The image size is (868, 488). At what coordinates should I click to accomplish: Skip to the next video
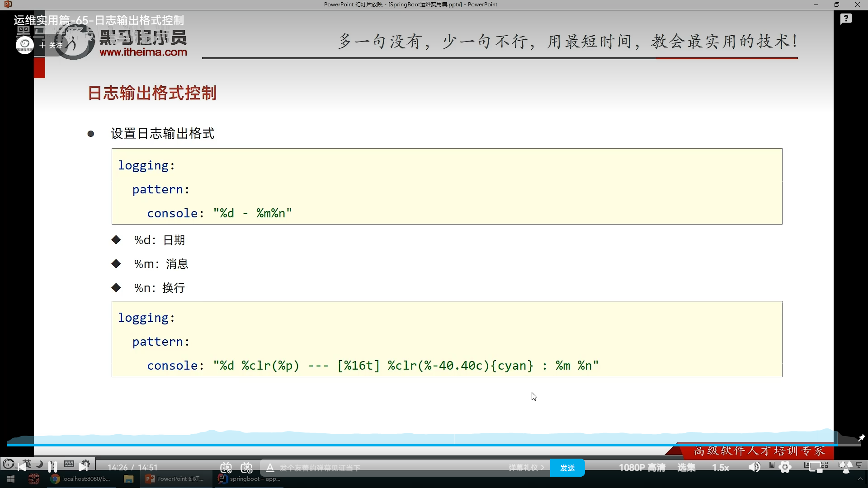pyautogui.click(x=83, y=467)
